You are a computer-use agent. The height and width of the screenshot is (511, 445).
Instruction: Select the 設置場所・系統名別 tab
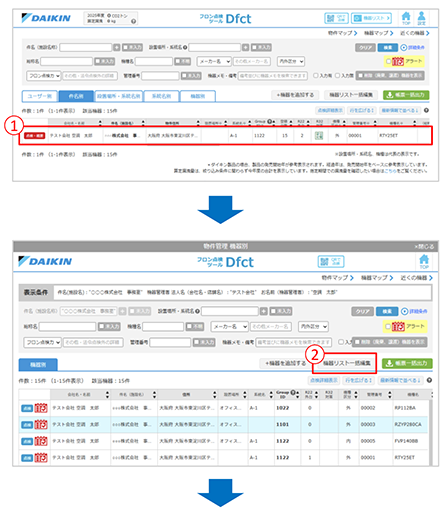119,96
